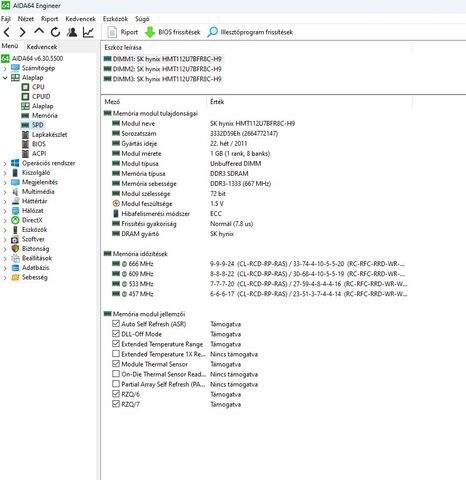
Task: Open the Kedvencek menu in menu bar
Action: (x=80, y=19)
